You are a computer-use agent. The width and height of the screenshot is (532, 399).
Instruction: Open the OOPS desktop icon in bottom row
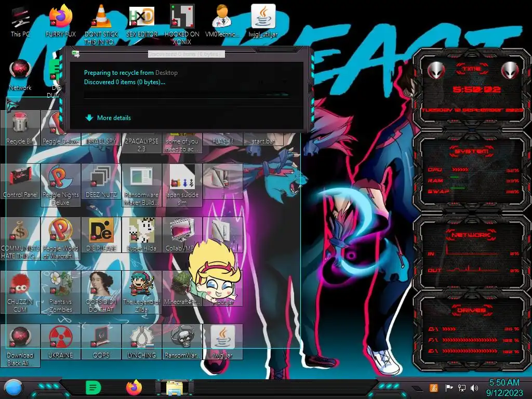[x=101, y=342]
